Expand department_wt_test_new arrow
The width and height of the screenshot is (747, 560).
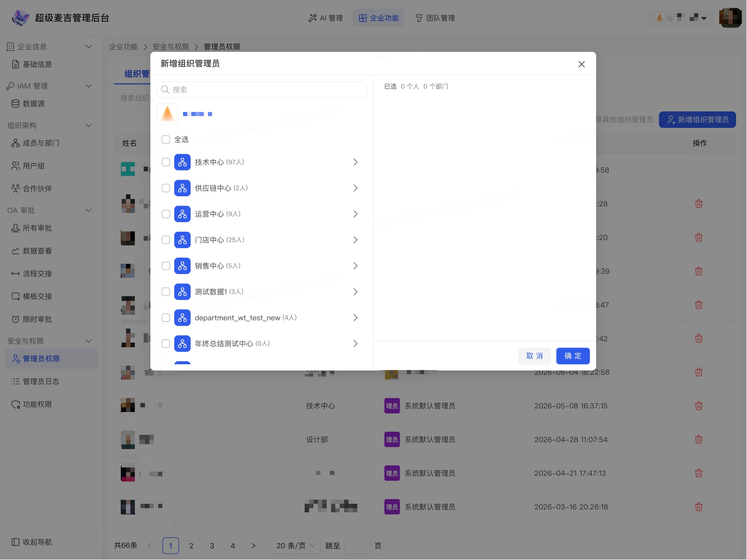(x=355, y=318)
